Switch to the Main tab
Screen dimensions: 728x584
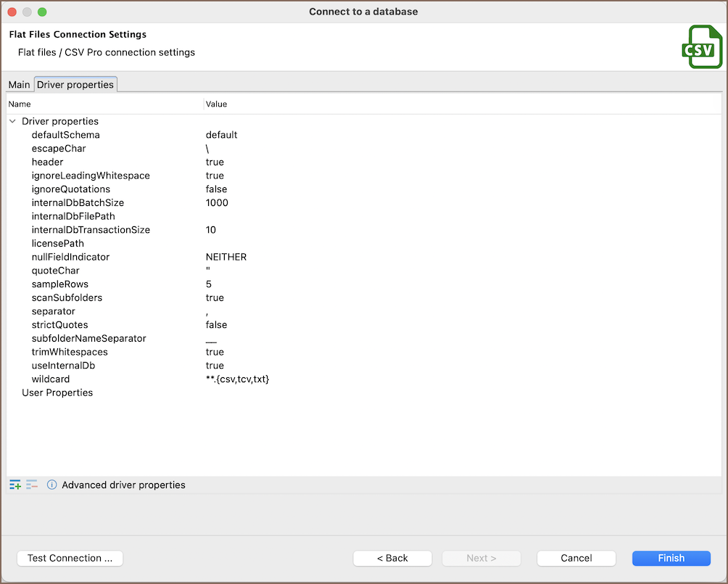pos(19,85)
